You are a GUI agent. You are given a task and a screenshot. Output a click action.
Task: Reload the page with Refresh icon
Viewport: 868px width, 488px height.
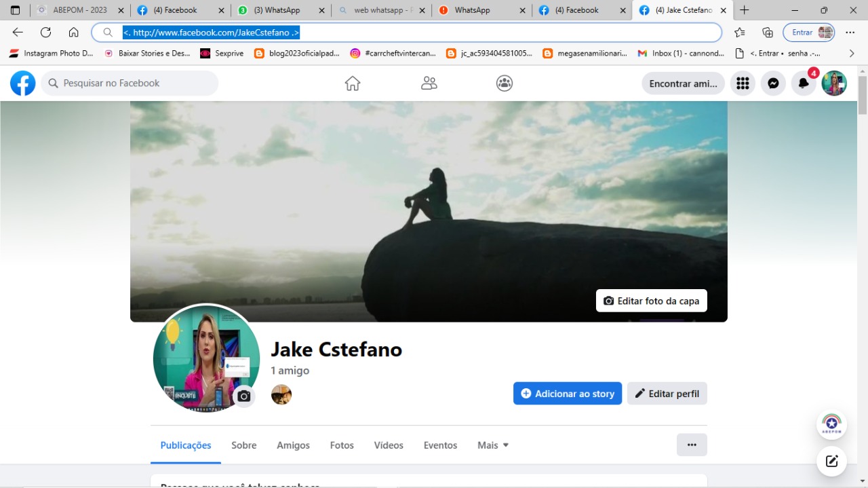(45, 33)
